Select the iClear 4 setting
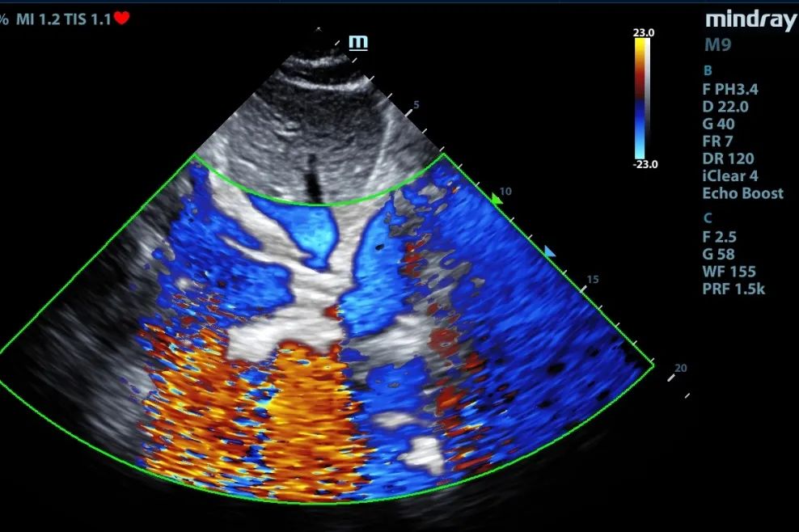Image resolution: width=799 pixels, height=532 pixels. coord(729,175)
